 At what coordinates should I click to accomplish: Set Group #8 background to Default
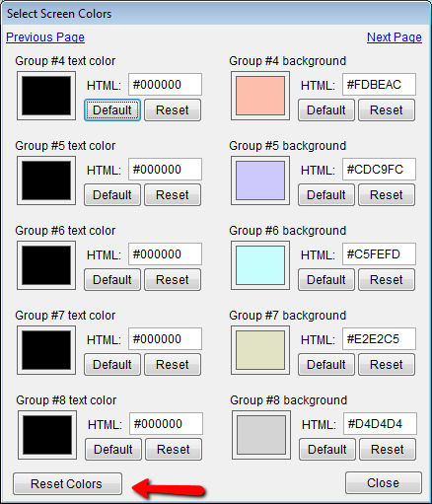[x=327, y=450]
